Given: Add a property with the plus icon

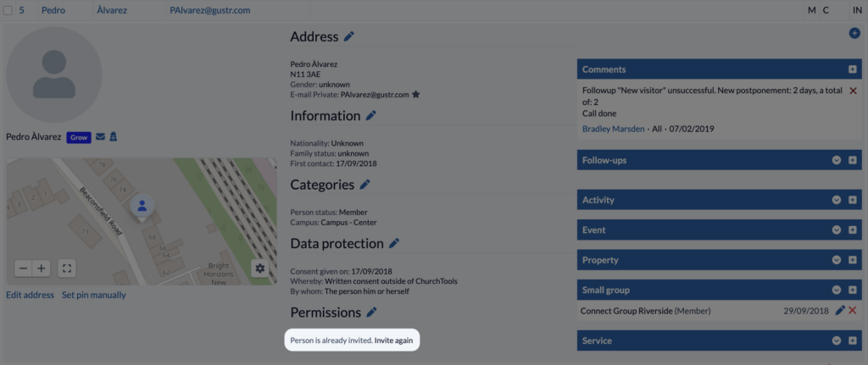Looking at the screenshot, I should [x=853, y=260].
